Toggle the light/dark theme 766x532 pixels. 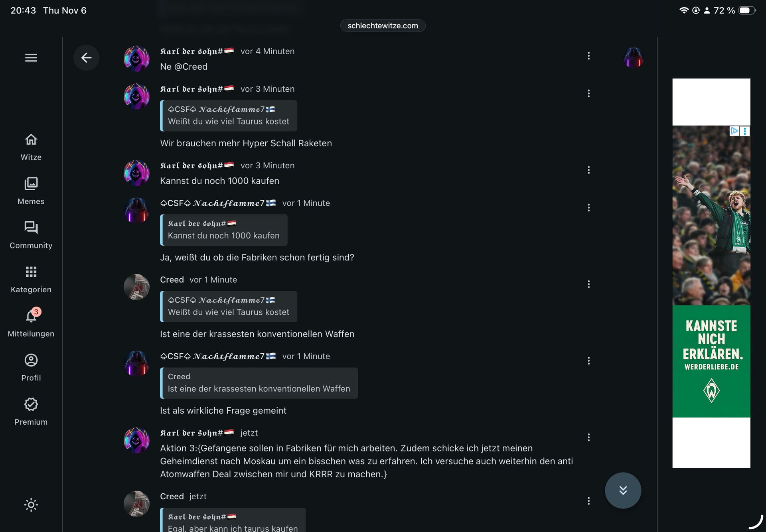[31, 505]
